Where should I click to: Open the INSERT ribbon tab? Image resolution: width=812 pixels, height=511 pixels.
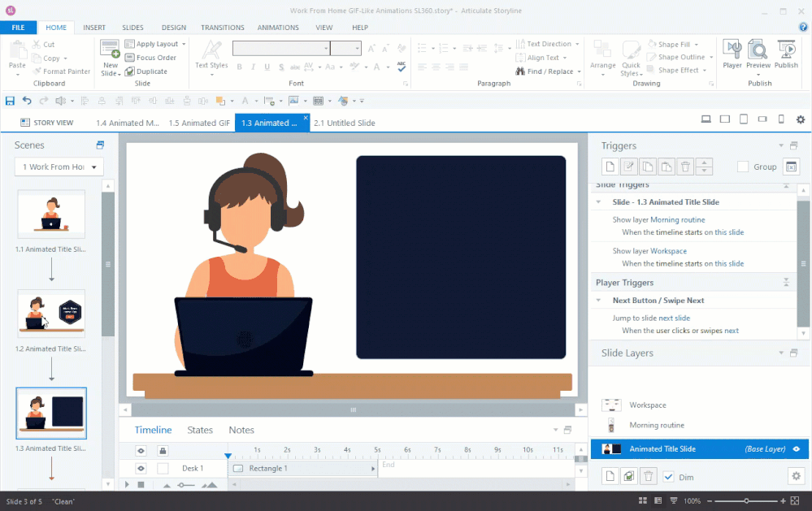tap(94, 28)
